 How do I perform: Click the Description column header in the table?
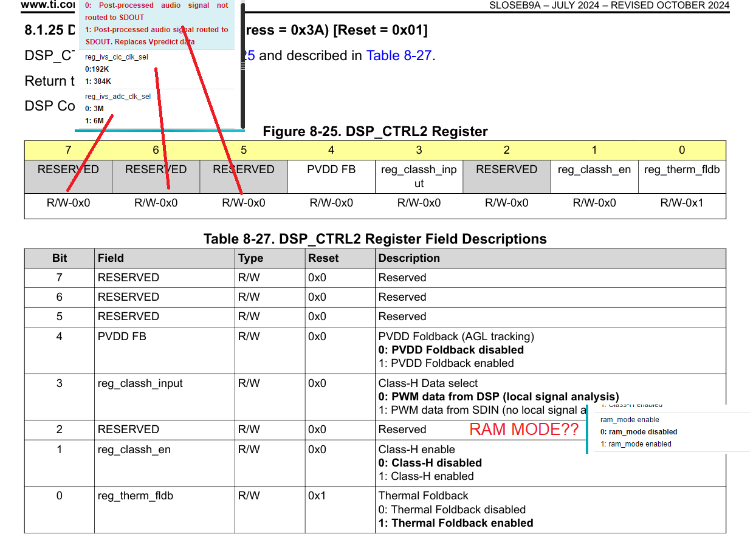[551, 258]
